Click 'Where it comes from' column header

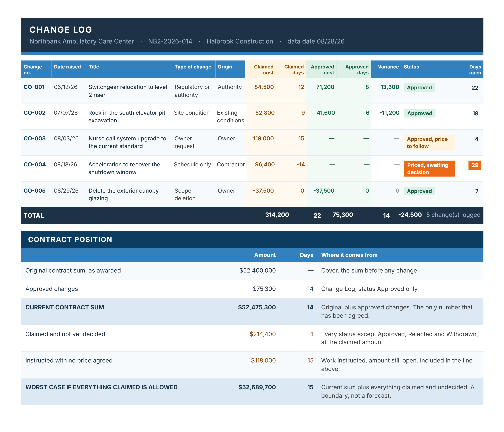349,255
